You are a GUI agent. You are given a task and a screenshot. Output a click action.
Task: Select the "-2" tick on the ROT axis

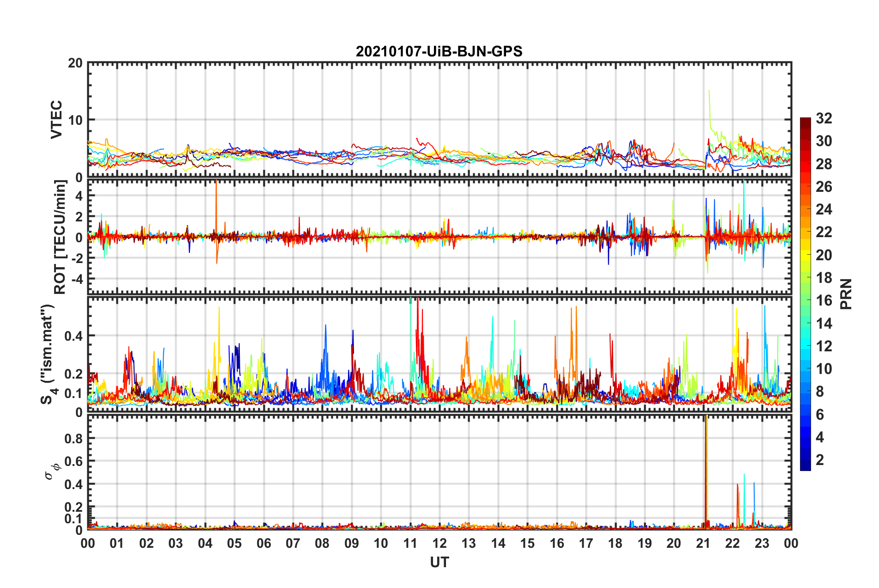click(77, 258)
